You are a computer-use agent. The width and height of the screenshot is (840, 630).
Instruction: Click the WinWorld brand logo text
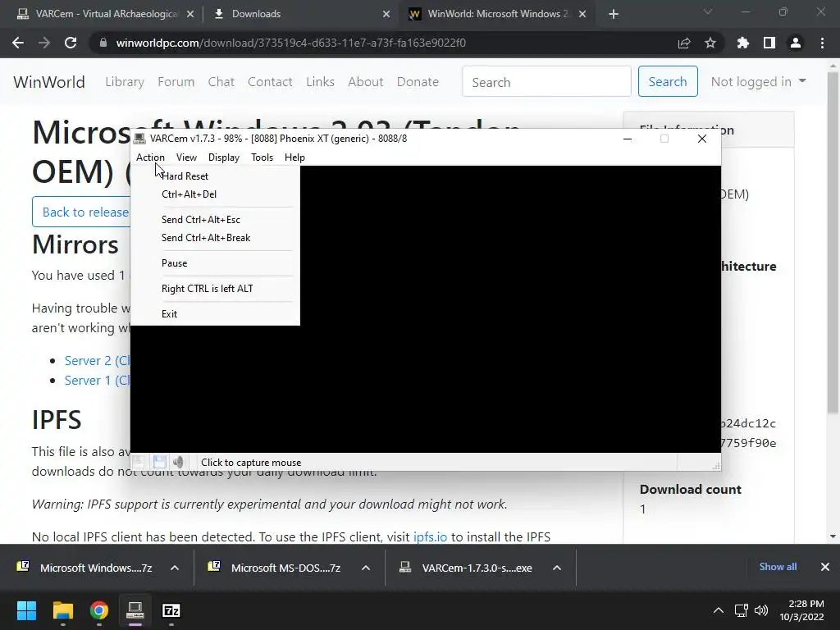49,82
